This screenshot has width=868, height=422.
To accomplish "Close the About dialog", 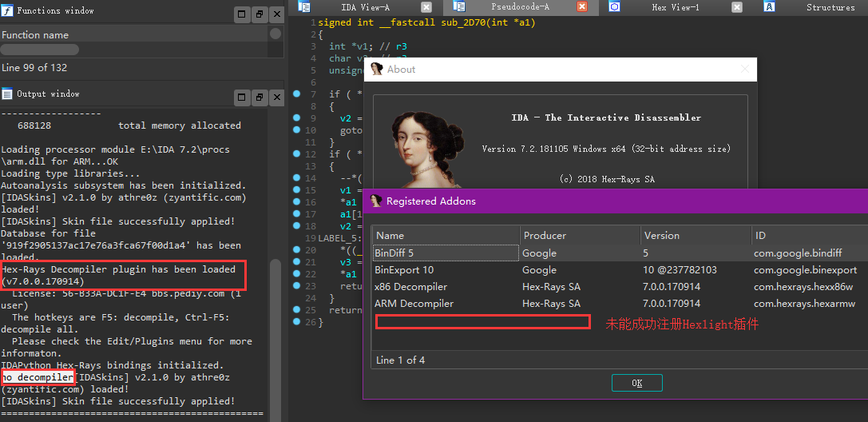I will [x=745, y=70].
